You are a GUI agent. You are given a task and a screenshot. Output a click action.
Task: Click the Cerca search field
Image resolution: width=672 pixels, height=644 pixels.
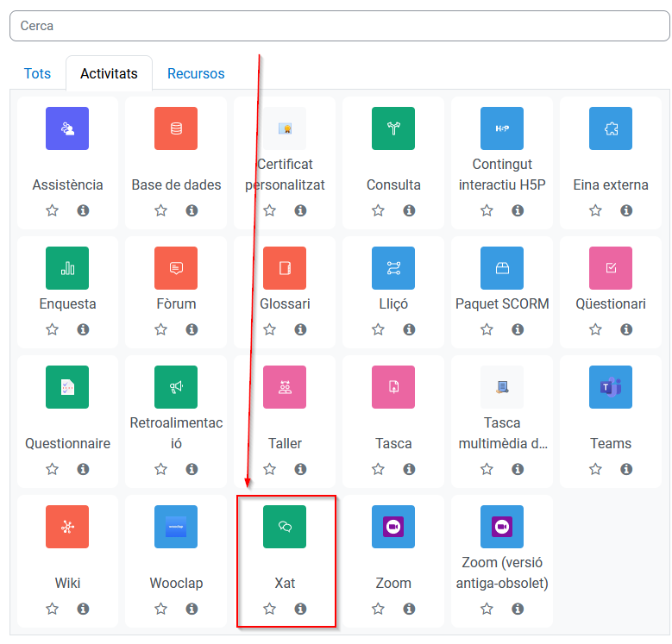339,26
